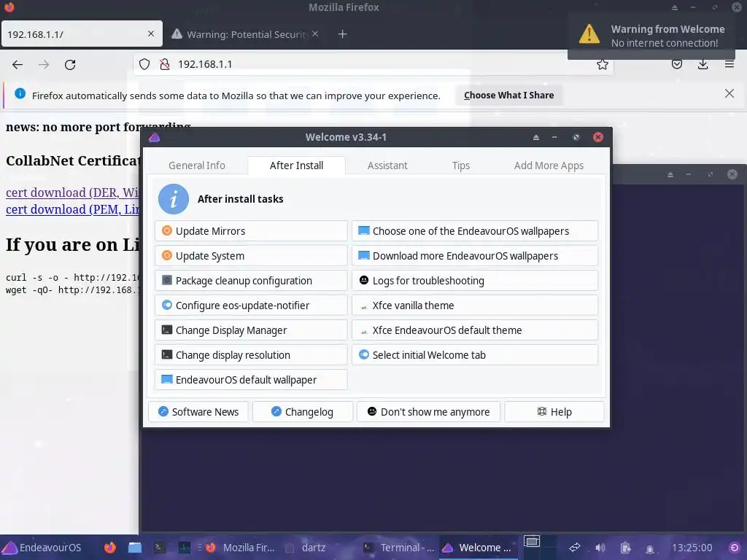Click the workspace switcher in panel
The height and width of the screenshot is (560, 747).
pos(539,547)
